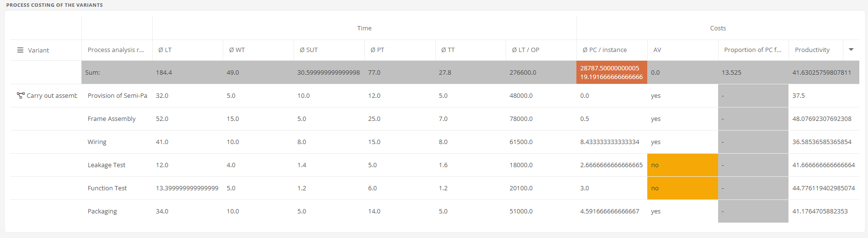Screen dimensions: 868x238
Task: Expand the column options dropdown arrow
Action: (x=851, y=50)
